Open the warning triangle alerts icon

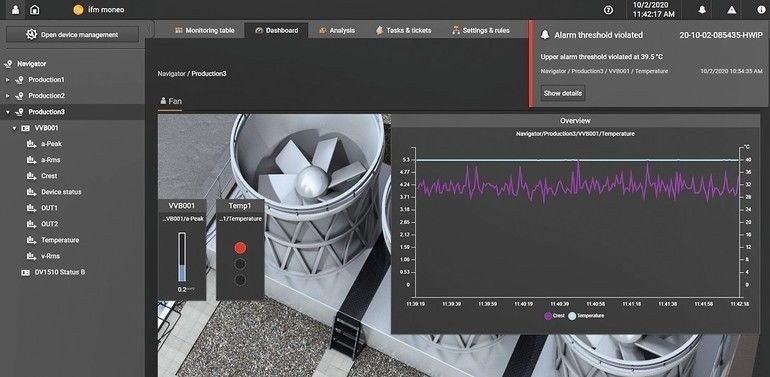[x=732, y=10]
